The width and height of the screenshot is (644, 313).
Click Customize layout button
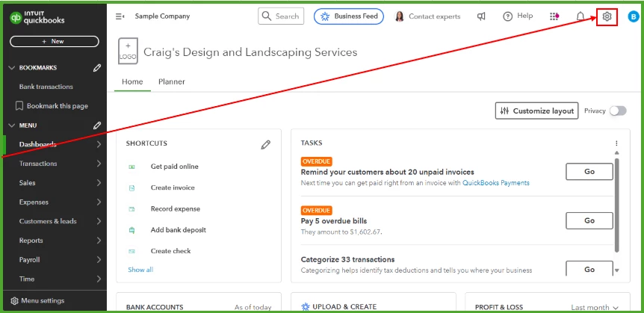tap(537, 111)
